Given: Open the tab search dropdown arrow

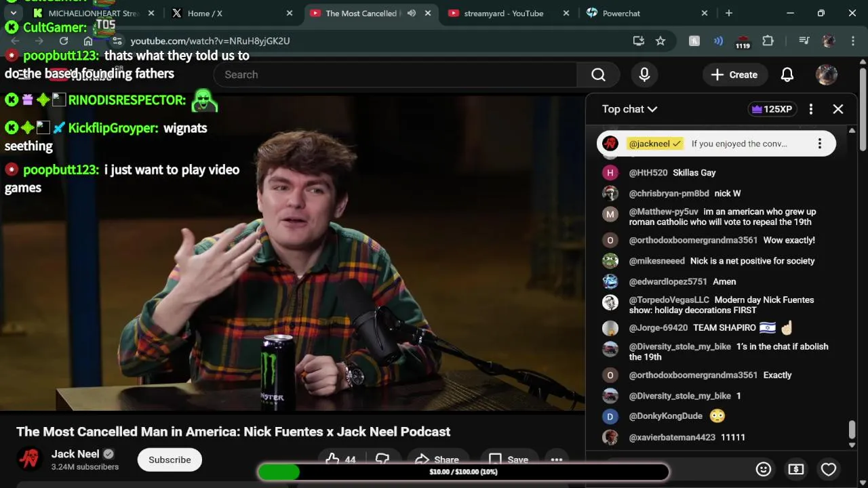Looking at the screenshot, I should click(13, 13).
